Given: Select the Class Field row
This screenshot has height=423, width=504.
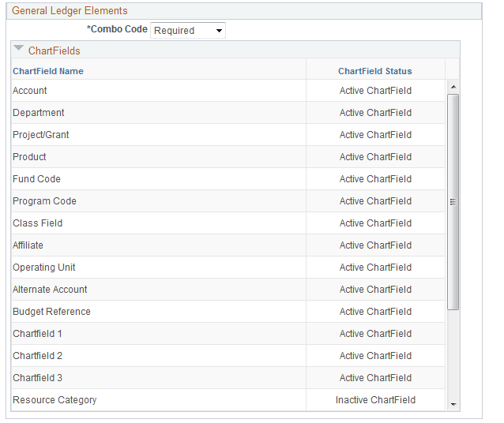Looking at the screenshot, I should (228, 223).
